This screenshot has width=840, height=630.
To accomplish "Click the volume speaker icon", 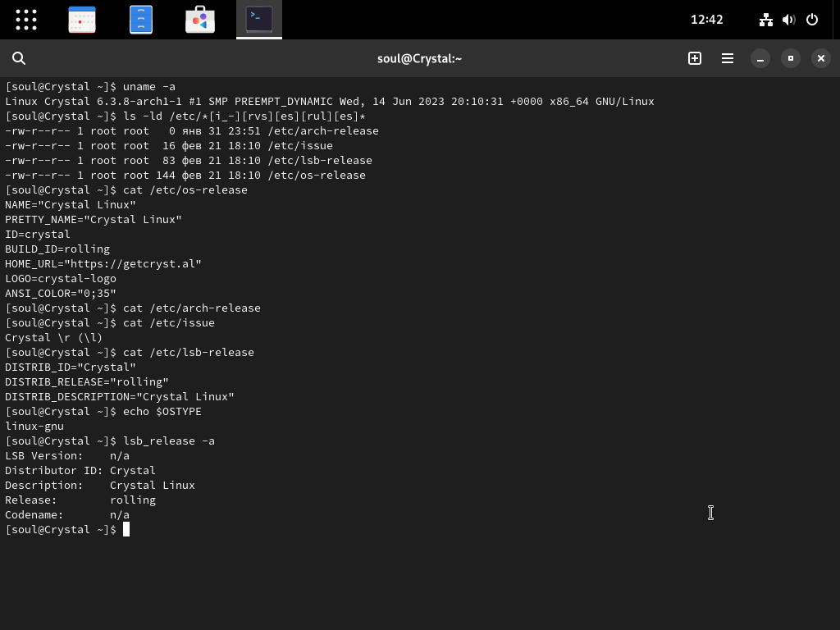I will [x=788, y=20].
